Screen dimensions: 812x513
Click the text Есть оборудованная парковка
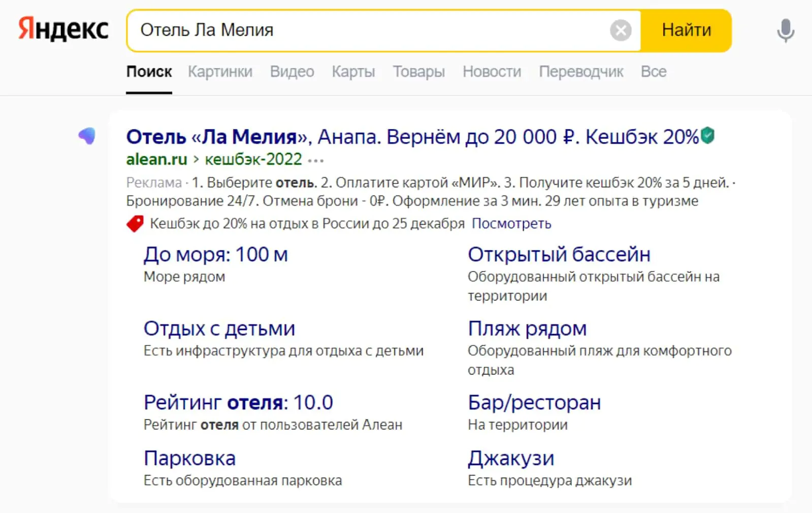tap(243, 480)
